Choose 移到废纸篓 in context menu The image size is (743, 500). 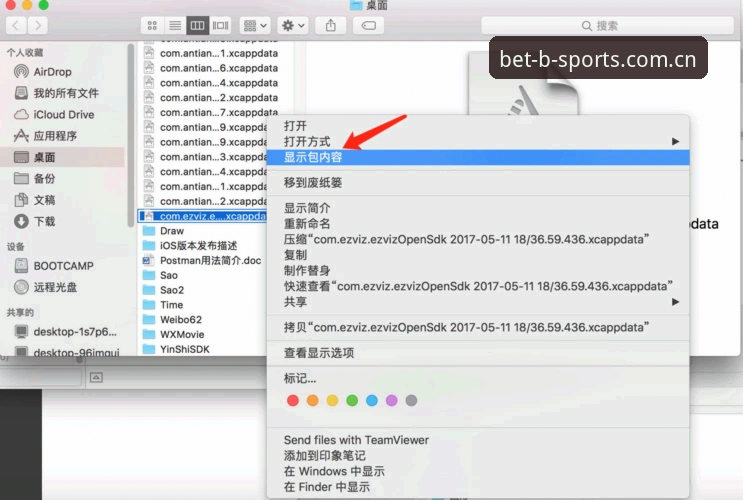[x=478, y=182]
